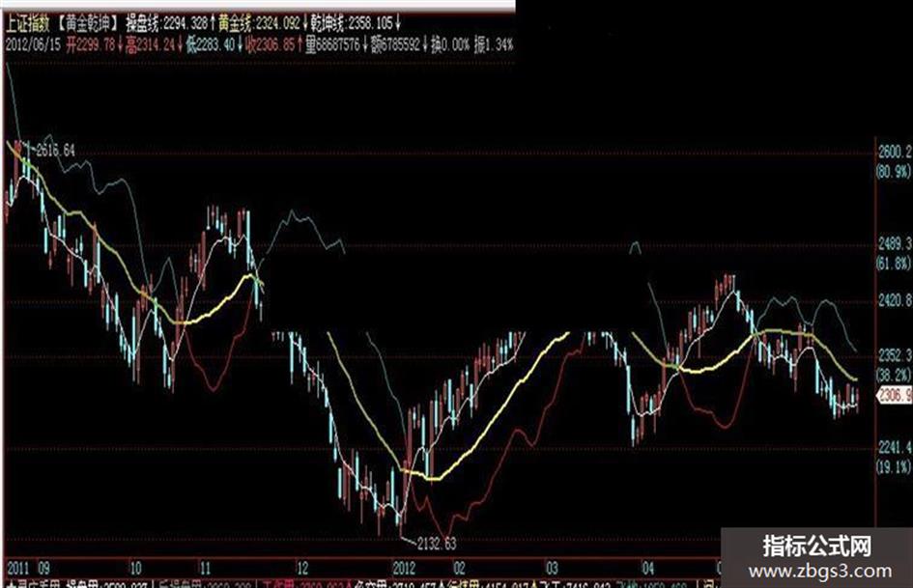This screenshot has height=588, width=913.
Task: Select the 【黄金乾坤】 indicator name
Action: pyautogui.click(x=88, y=23)
